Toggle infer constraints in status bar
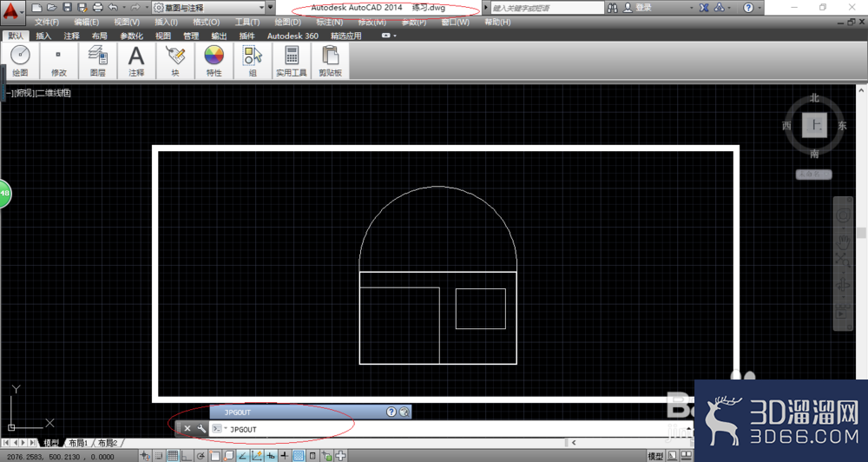Viewport: 868px width, 462px height. click(145, 456)
